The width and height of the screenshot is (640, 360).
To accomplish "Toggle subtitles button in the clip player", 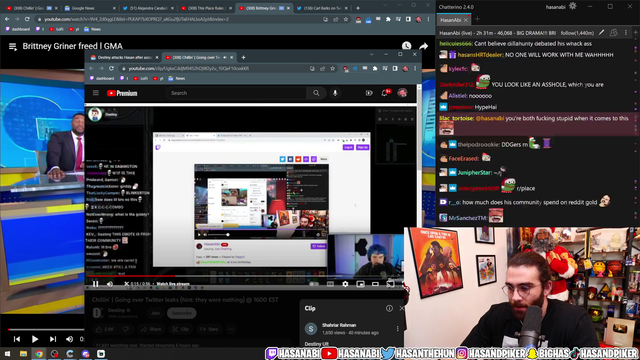I will 330,284.
